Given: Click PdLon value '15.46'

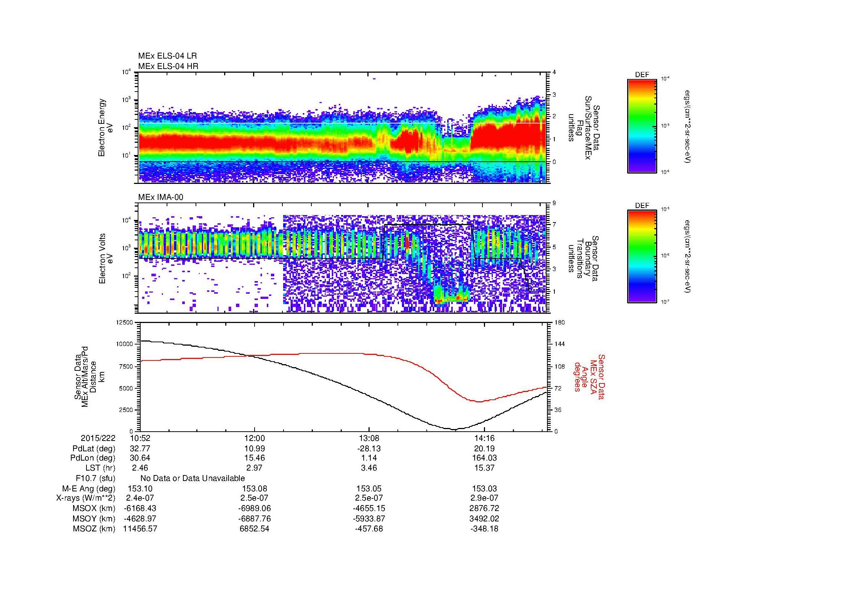Looking at the screenshot, I should pos(255,458).
